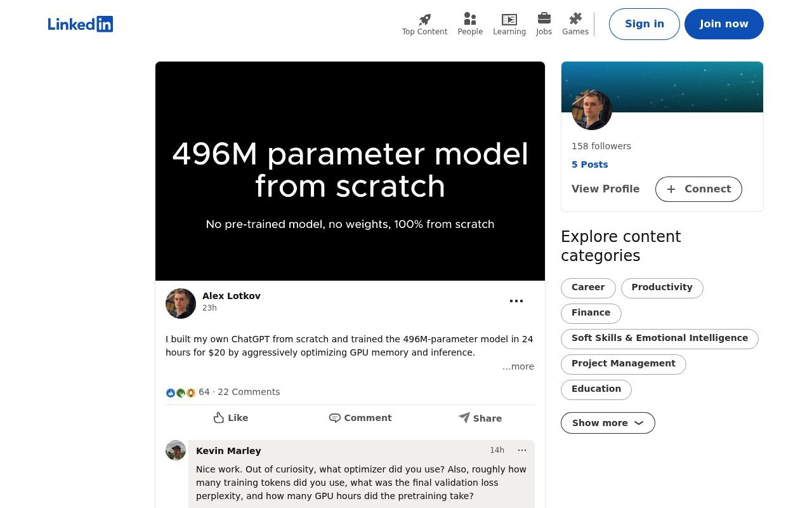Image resolution: width=812 pixels, height=508 pixels.
Task: Open the post's three-dot options menu
Action: 516,301
